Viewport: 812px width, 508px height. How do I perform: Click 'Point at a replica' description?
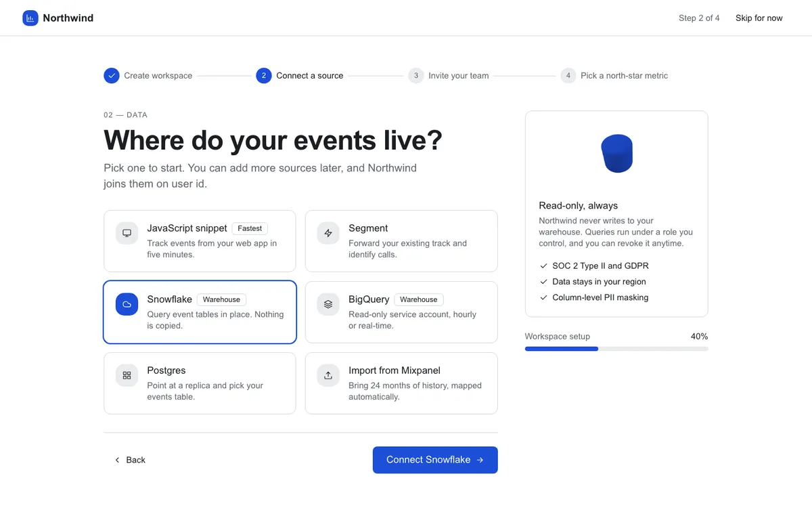(205, 391)
